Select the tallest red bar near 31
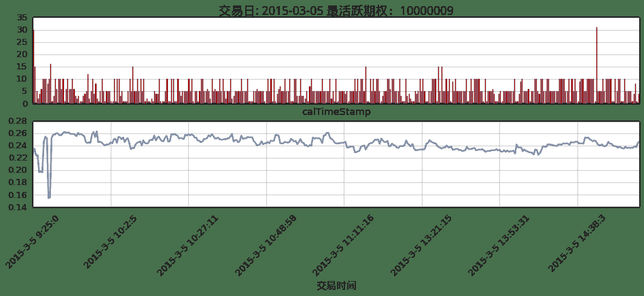This screenshot has width=644, height=296. 596,65
